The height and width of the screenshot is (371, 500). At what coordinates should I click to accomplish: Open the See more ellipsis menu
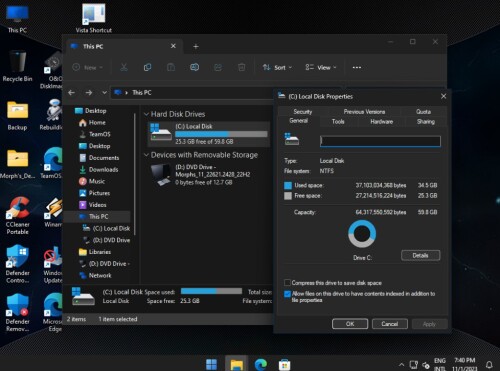tap(357, 67)
